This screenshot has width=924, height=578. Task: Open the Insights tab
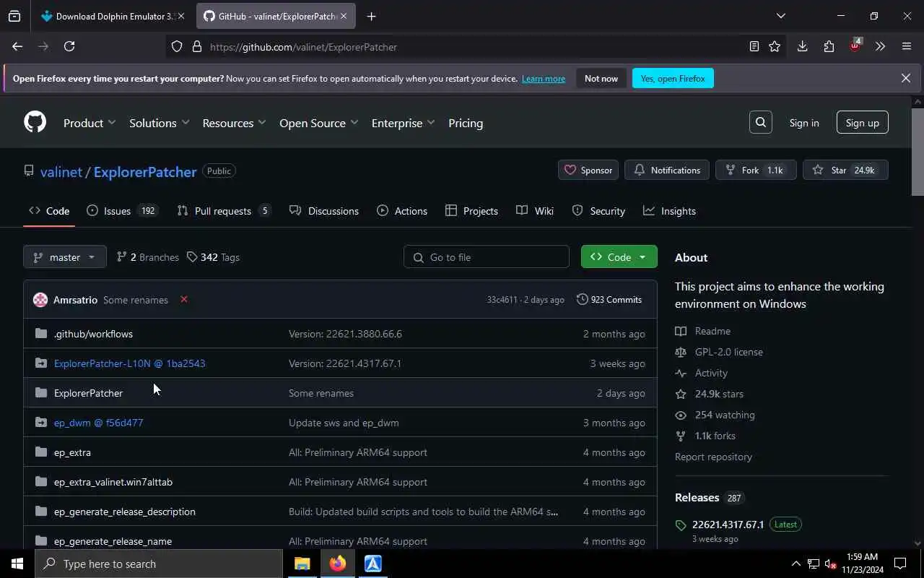point(670,211)
